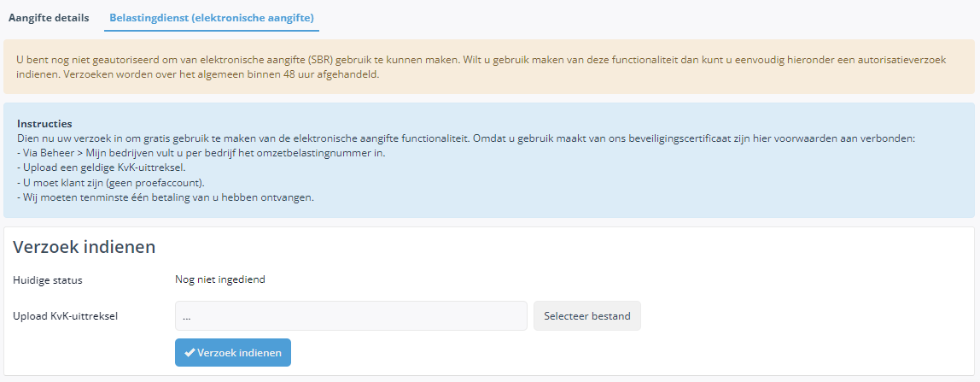Click the blue Instructies info panel
Image resolution: width=980 pixels, height=382 pixels.
click(489, 160)
